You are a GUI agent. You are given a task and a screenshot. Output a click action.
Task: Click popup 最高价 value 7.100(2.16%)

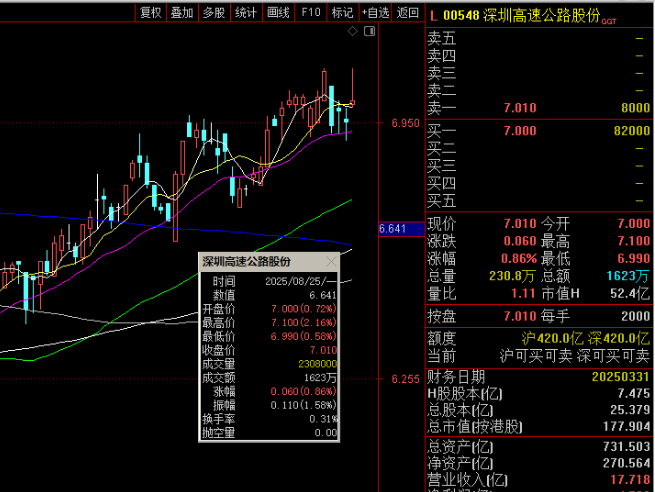pos(304,323)
